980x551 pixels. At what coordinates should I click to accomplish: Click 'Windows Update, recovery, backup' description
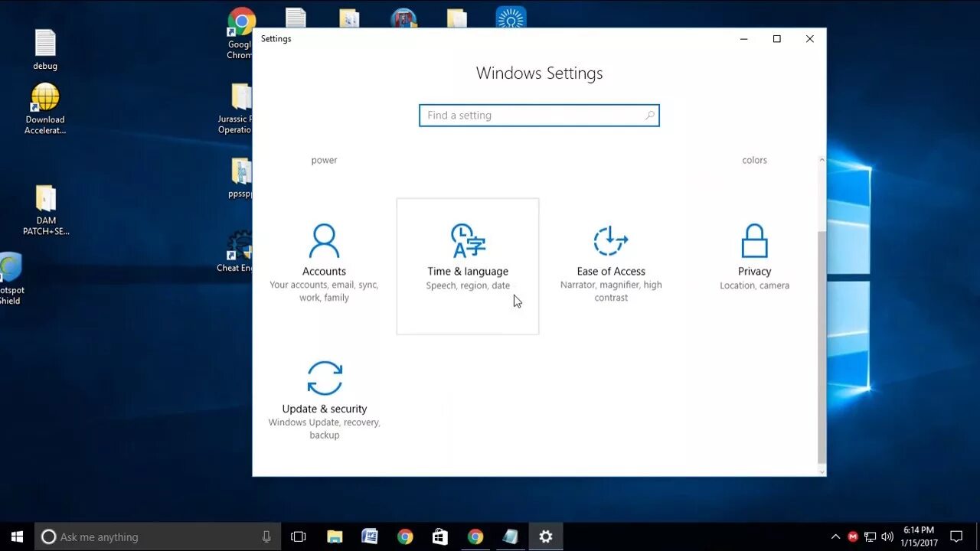(x=324, y=429)
